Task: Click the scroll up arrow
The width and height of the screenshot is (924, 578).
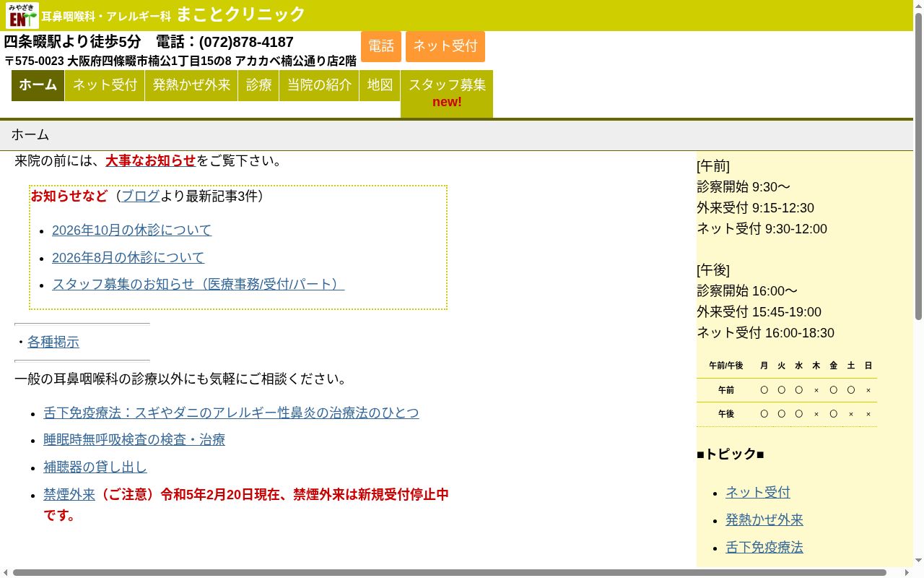Action: click(918, 6)
